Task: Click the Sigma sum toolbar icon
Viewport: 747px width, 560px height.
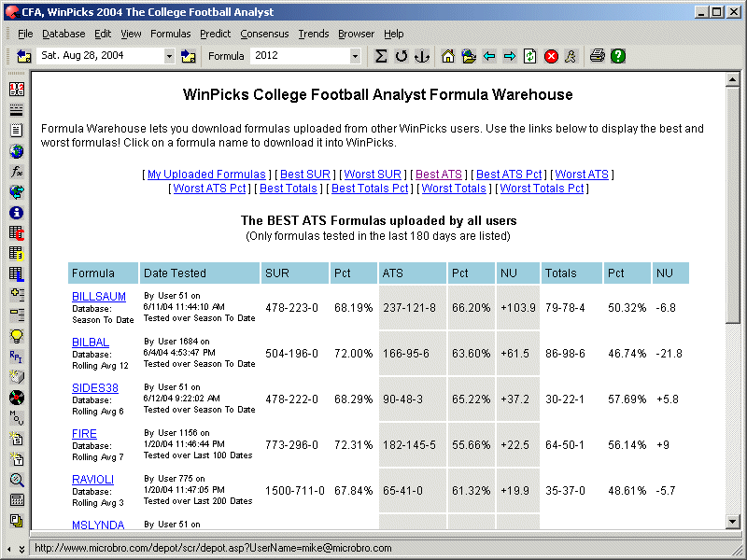Action: (381, 56)
